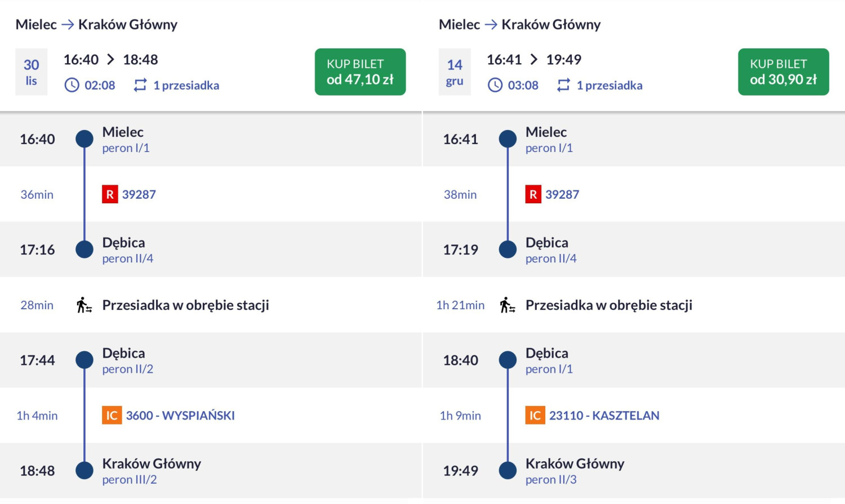The image size is (845, 504).
Task: Open train 39287 details on left trip
Action: [139, 194]
